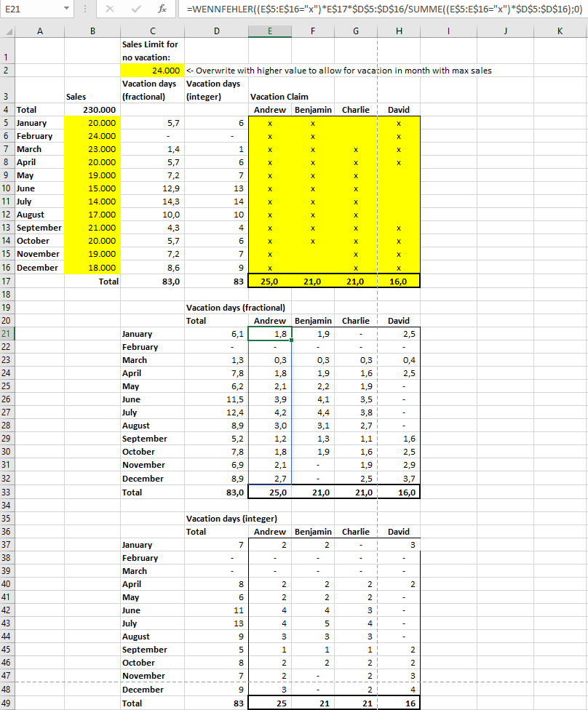Select column G header

(356, 31)
